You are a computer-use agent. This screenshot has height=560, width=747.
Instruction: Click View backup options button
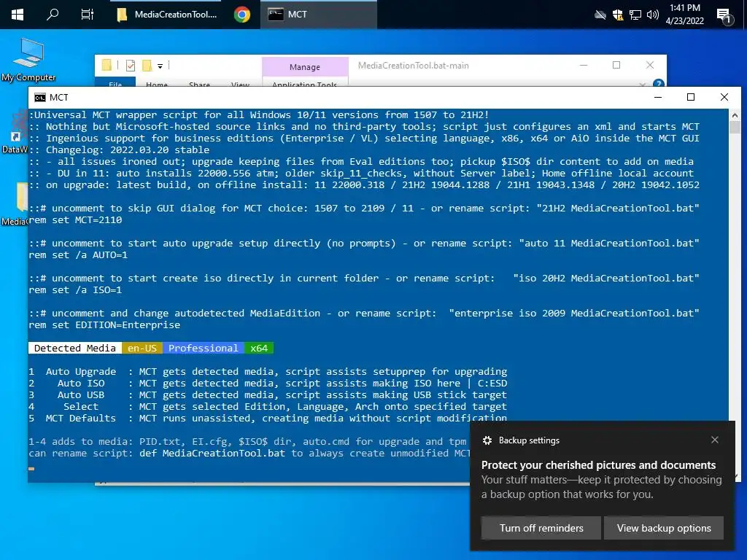664,528
